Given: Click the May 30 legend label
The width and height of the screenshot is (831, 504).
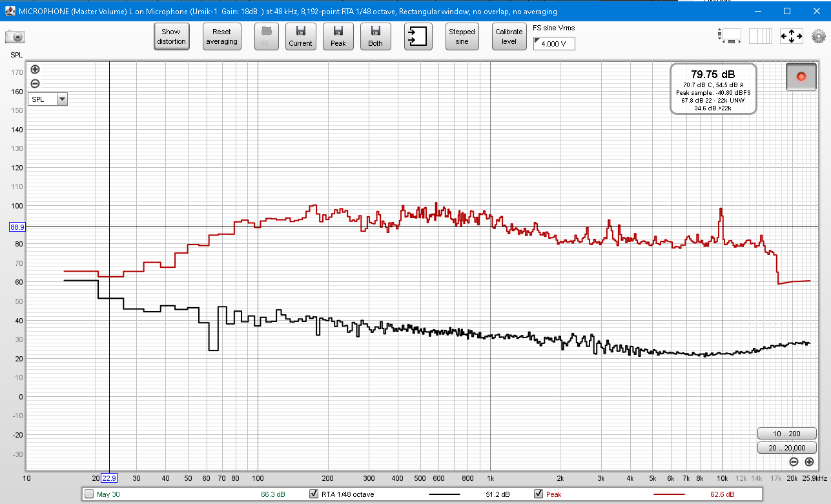Looking at the screenshot, I should [x=108, y=494].
